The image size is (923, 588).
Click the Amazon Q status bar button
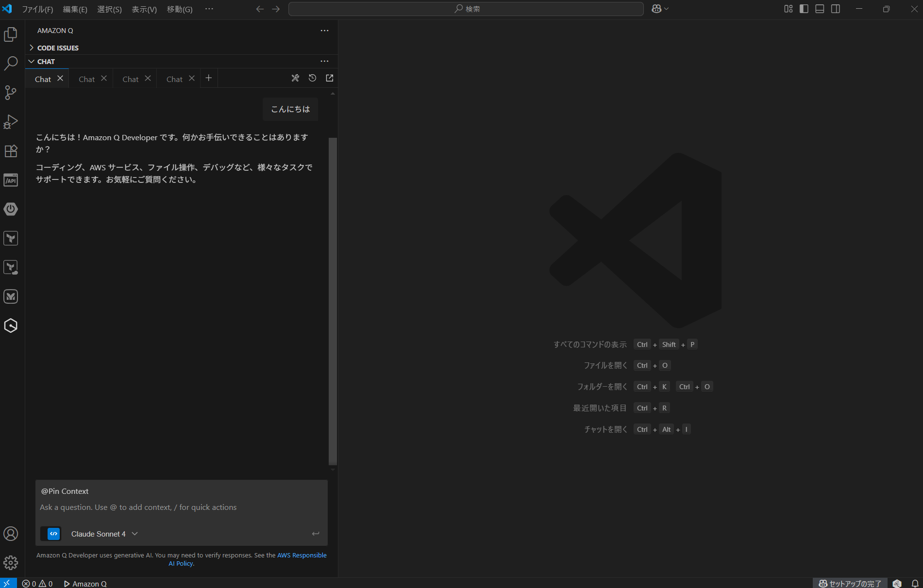click(x=85, y=583)
